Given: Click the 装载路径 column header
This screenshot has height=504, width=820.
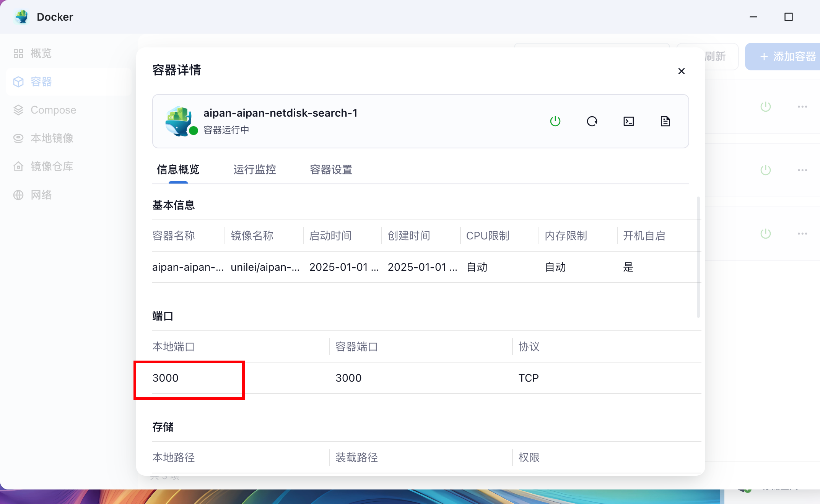Looking at the screenshot, I should [356, 457].
